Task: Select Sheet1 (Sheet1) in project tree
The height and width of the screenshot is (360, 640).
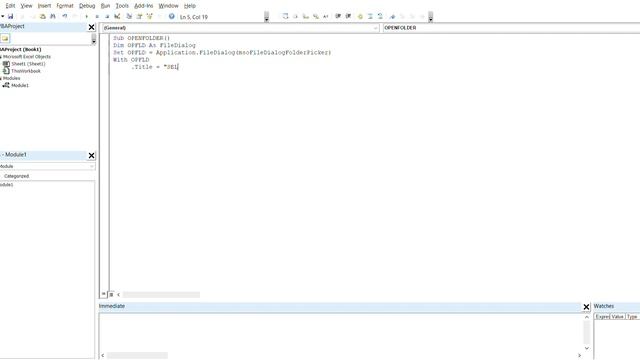Action: [x=28, y=64]
